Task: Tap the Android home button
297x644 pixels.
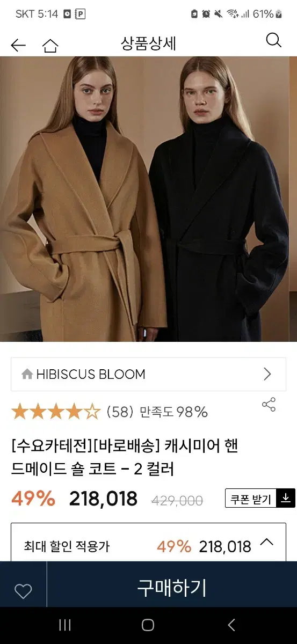Action: tap(148, 625)
